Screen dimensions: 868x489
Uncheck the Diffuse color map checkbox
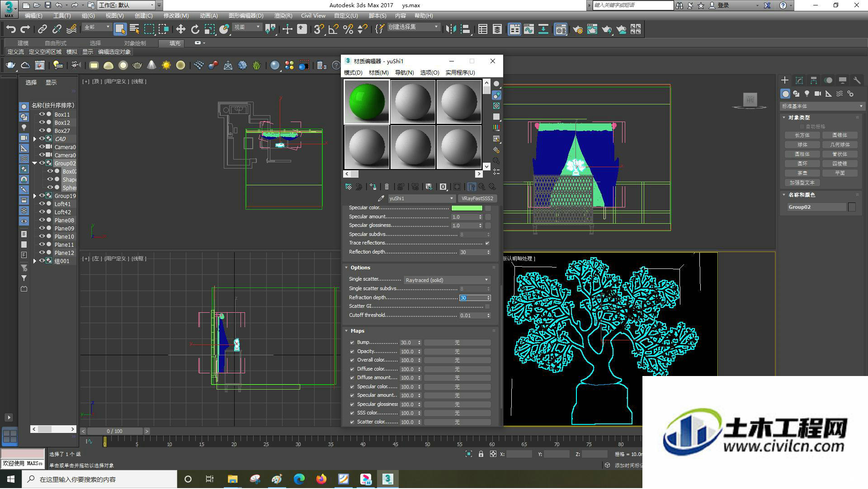[x=352, y=369]
